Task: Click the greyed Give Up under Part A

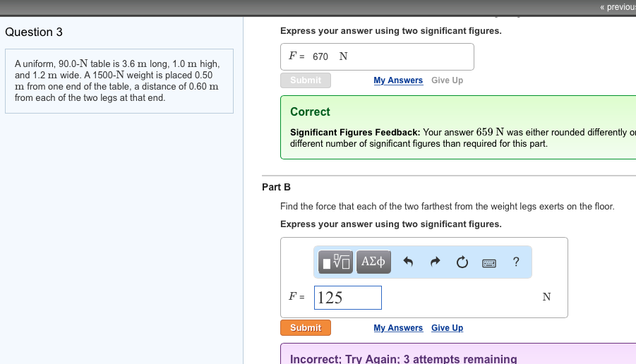Action: (x=447, y=80)
